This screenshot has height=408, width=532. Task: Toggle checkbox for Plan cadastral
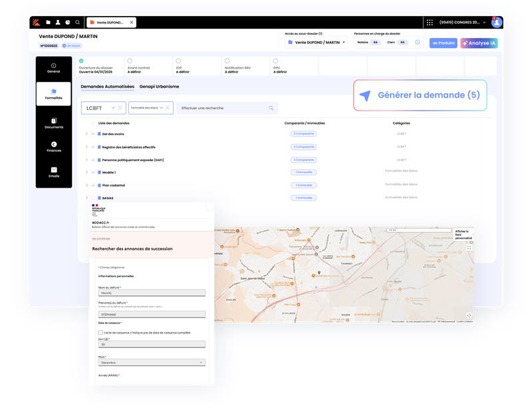click(93, 186)
